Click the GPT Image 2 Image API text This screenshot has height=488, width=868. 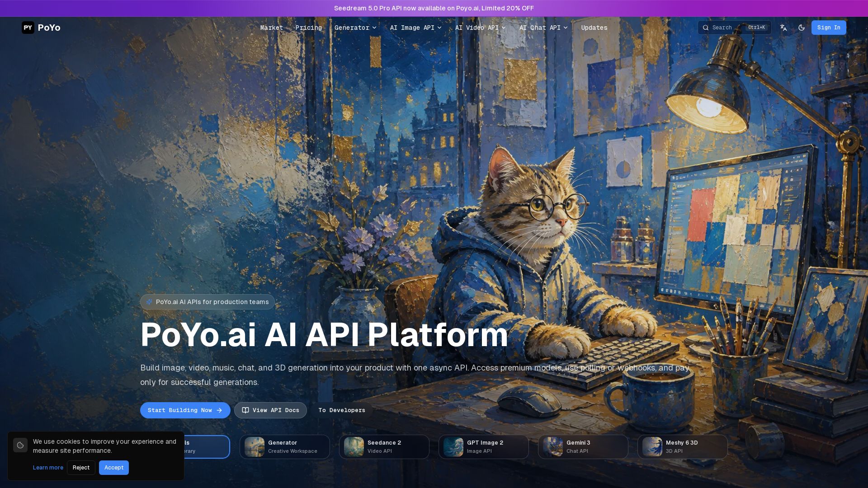coord(485,447)
